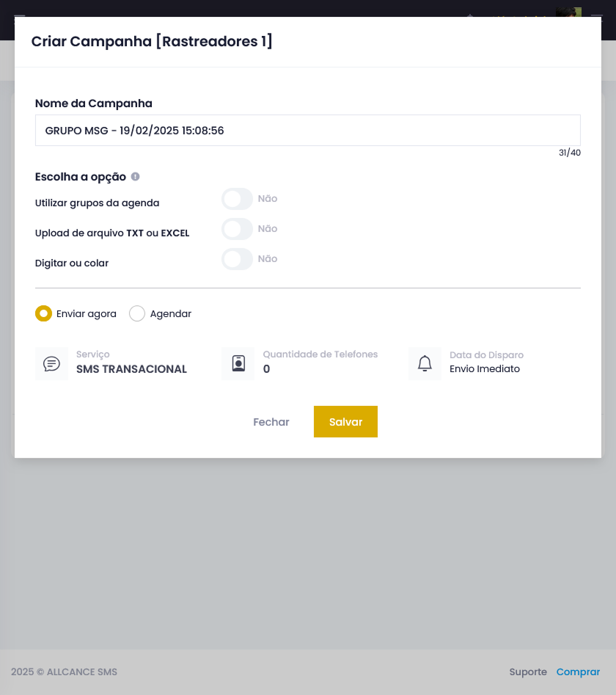
Task: Focus the Nome da Campanha text field
Action: click(308, 131)
